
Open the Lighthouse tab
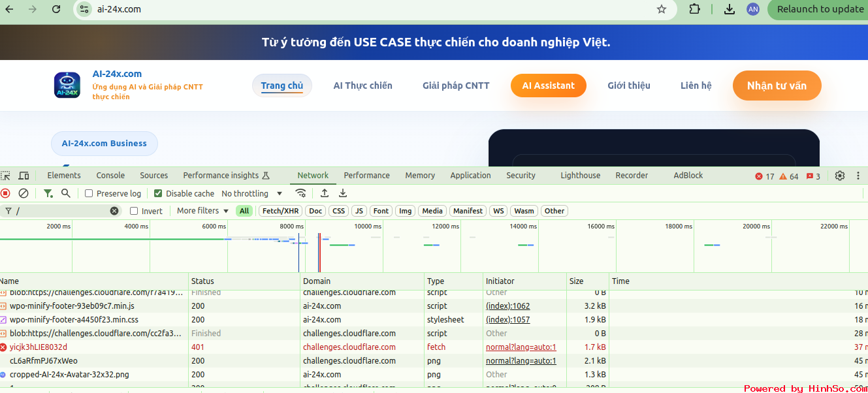pyautogui.click(x=581, y=176)
